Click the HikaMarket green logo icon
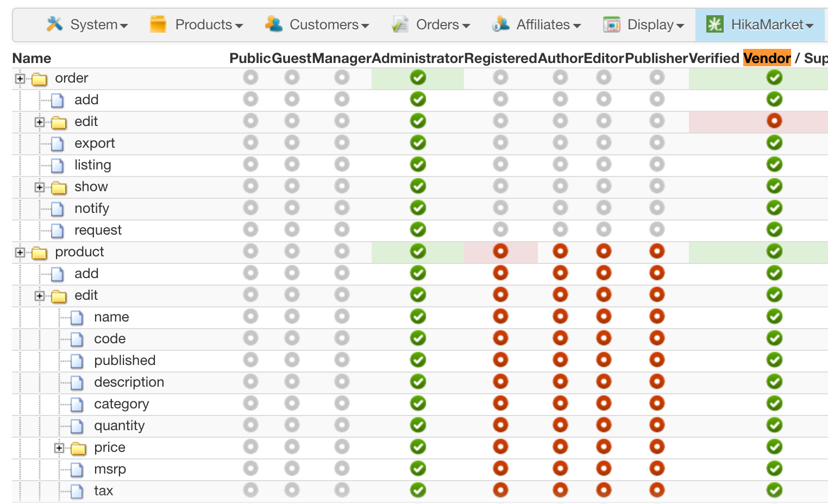Viewport: 828px width, 504px height. [x=714, y=24]
